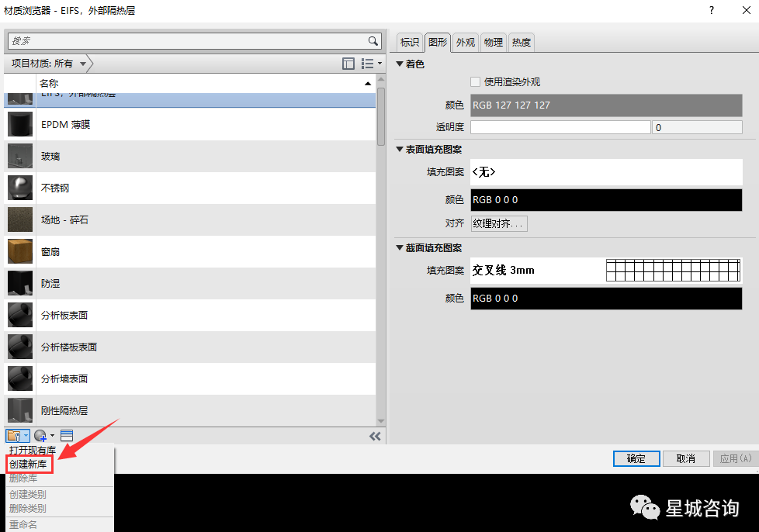Click the 纹理对齐... button

[x=499, y=223]
